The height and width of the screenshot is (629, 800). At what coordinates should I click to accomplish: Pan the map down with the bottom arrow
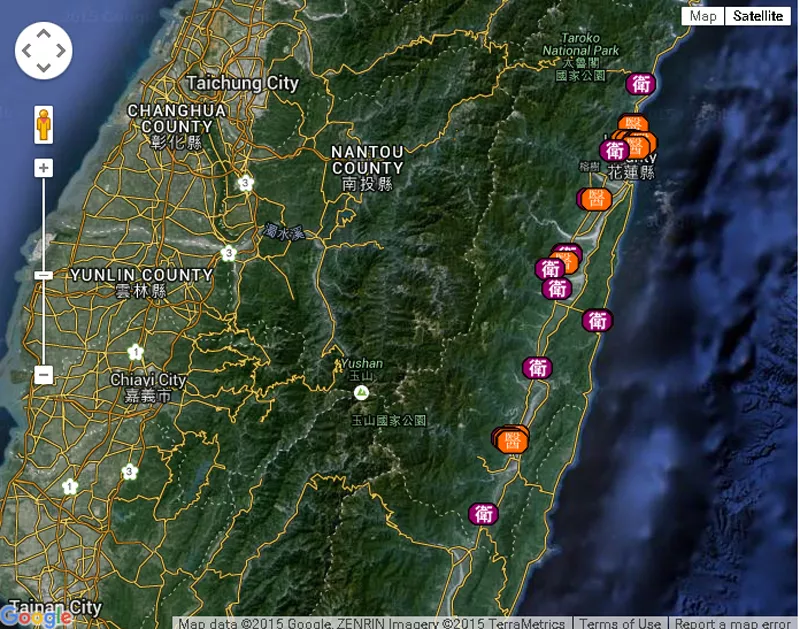[x=43, y=67]
